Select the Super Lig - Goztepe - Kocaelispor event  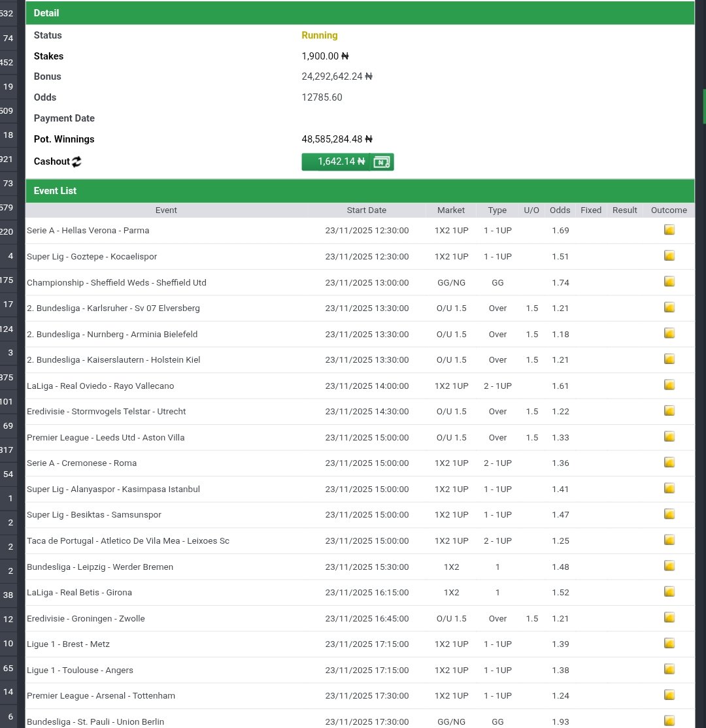click(x=92, y=256)
